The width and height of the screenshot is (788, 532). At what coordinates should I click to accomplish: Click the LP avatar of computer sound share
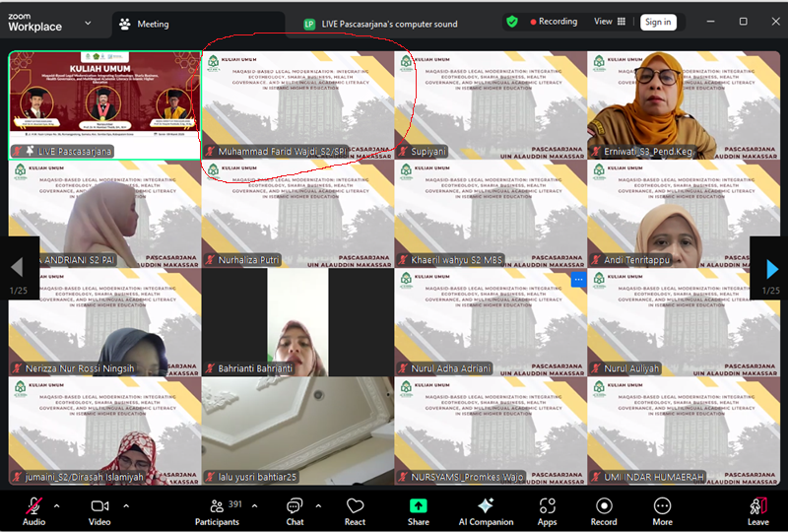click(309, 24)
